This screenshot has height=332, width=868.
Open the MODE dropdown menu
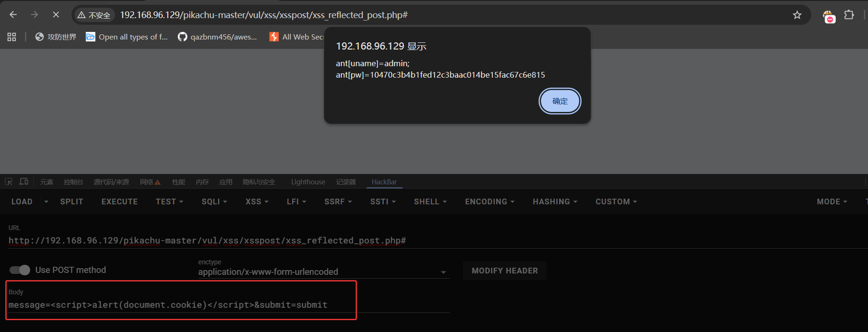tap(832, 201)
